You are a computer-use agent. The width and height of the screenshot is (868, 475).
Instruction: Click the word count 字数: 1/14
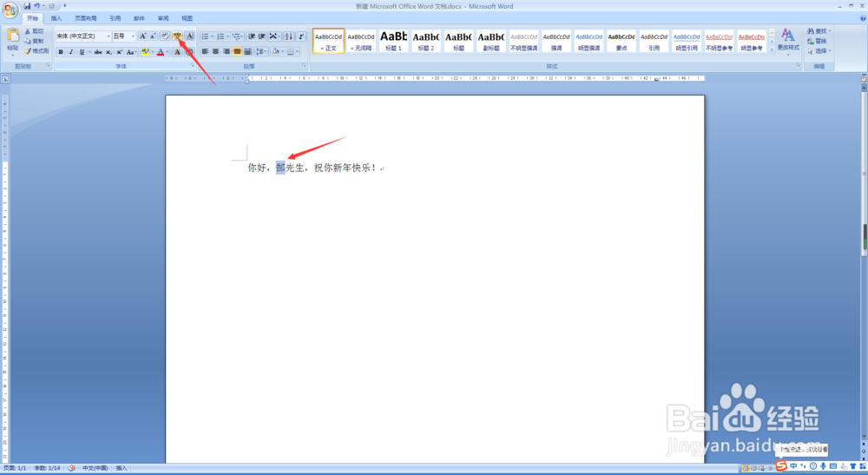coord(47,468)
